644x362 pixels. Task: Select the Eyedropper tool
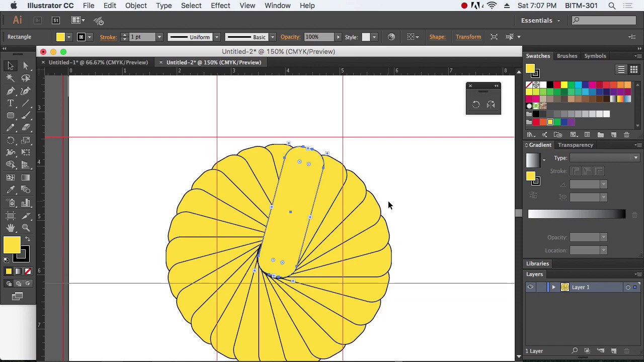pos(11,190)
